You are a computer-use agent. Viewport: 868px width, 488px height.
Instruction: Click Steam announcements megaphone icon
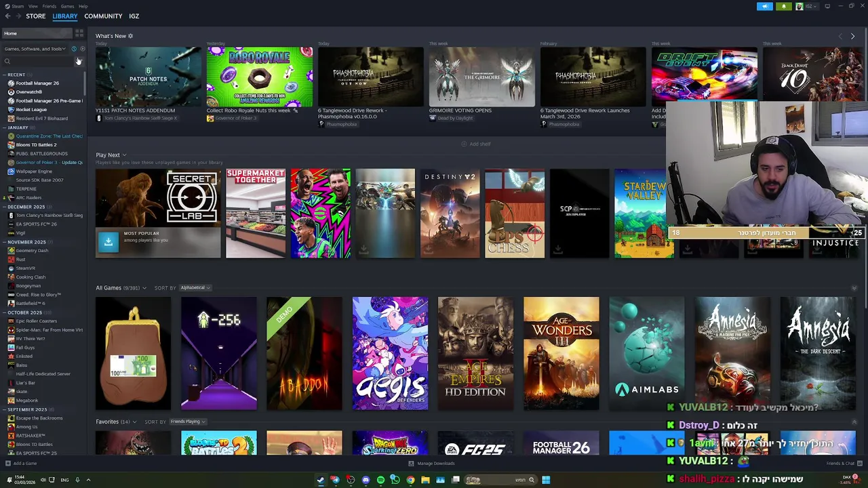764,6
